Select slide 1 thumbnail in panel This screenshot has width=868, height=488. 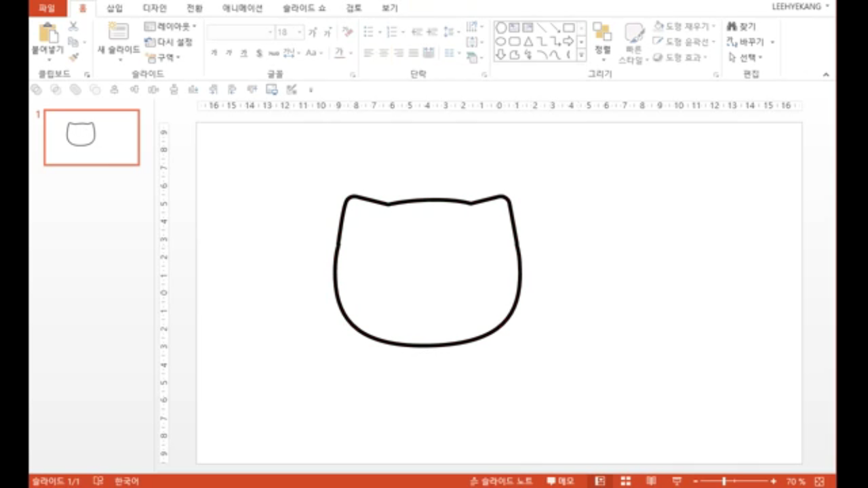point(92,138)
